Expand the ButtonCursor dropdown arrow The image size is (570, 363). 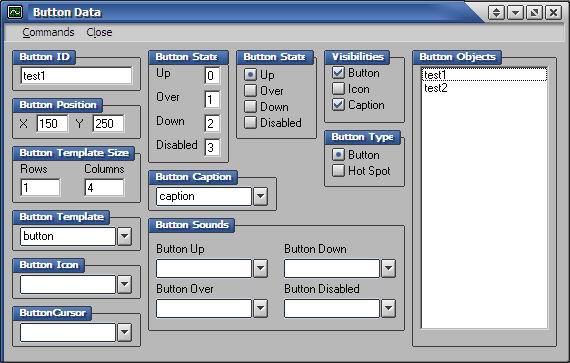point(124,332)
